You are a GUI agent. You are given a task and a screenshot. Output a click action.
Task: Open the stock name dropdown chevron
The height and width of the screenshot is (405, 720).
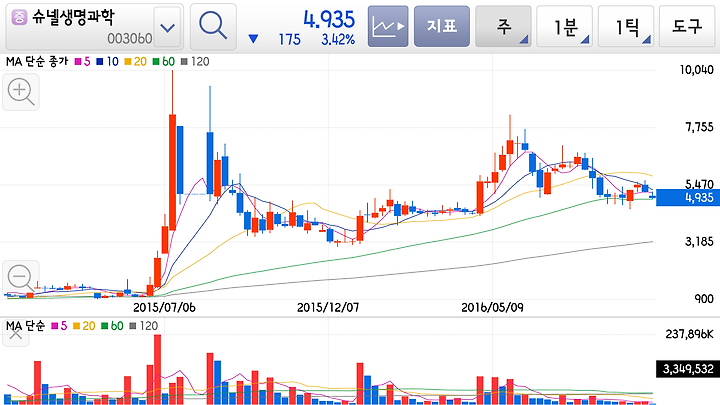(168, 28)
